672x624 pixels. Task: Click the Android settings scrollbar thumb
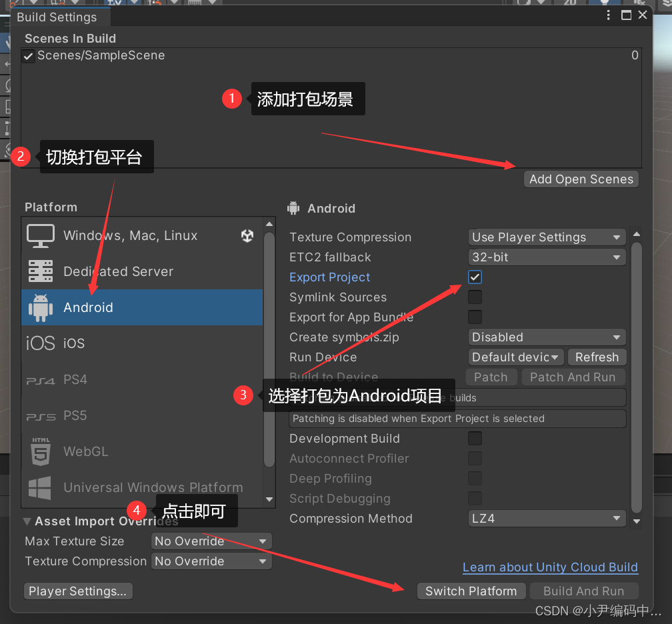point(637,377)
